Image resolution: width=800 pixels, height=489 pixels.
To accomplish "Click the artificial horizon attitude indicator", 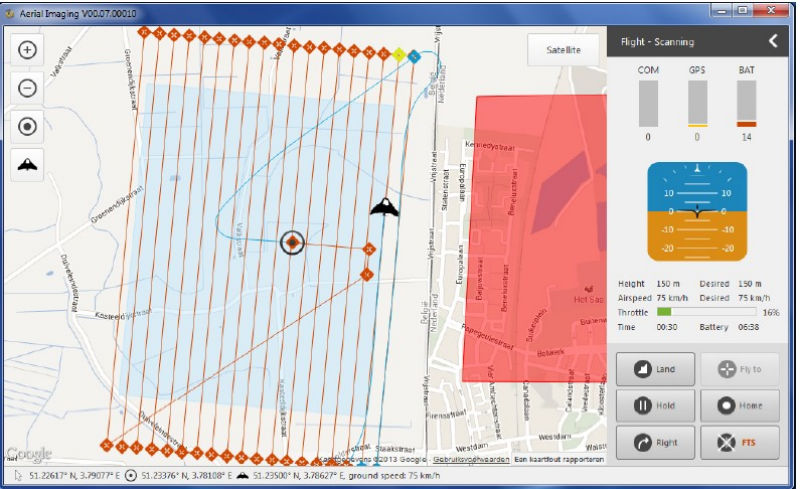I will [x=692, y=211].
